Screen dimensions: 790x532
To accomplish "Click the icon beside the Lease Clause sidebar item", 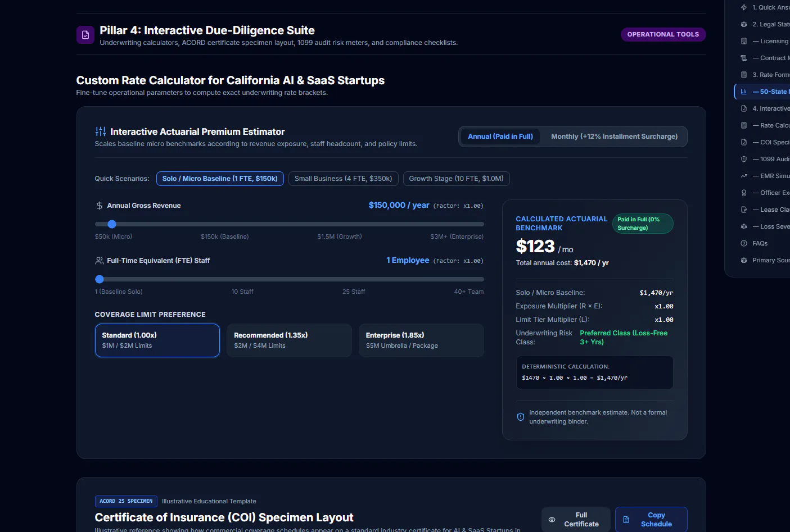I will click(744, 210).
